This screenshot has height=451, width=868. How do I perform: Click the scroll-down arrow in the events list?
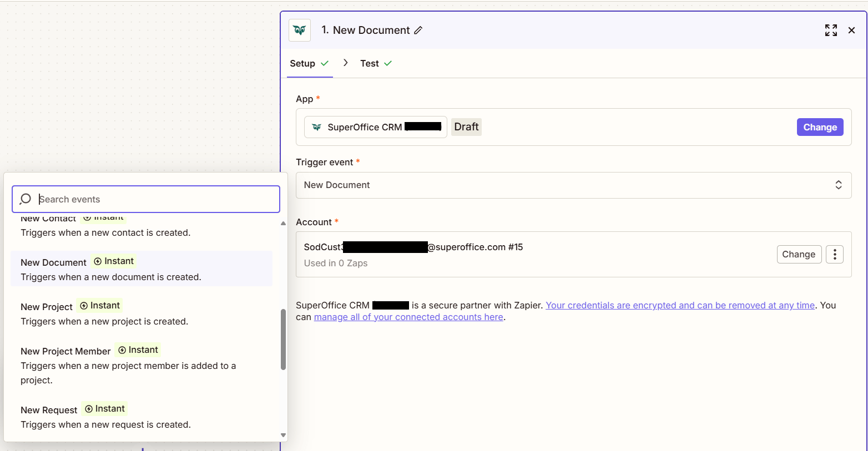(283, 435)
